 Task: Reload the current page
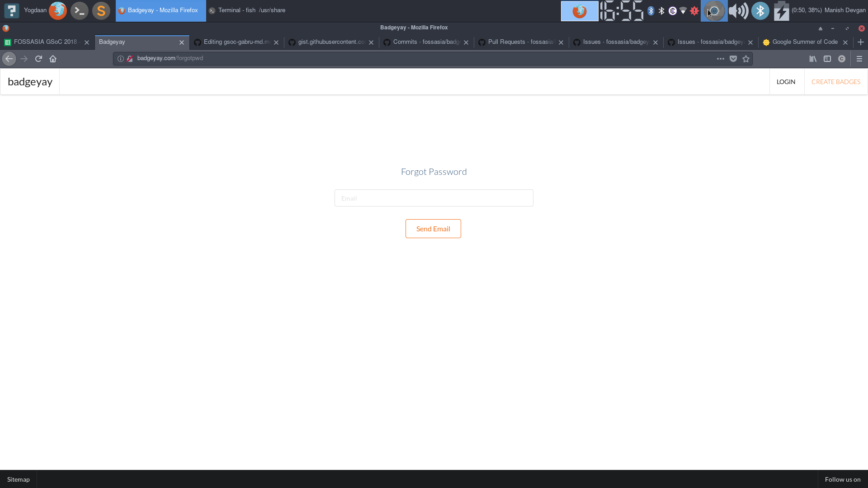click(38, 59)
